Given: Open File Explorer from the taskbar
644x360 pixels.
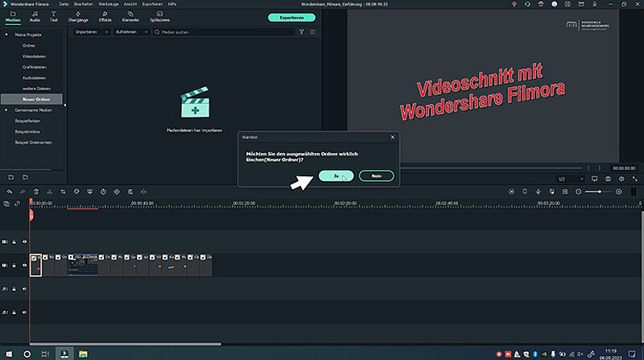Looking at the screenshot, I should pos(83,354).
